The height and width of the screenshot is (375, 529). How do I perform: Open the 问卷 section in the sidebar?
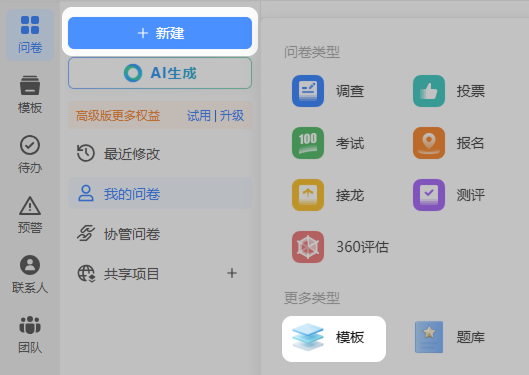30,35
